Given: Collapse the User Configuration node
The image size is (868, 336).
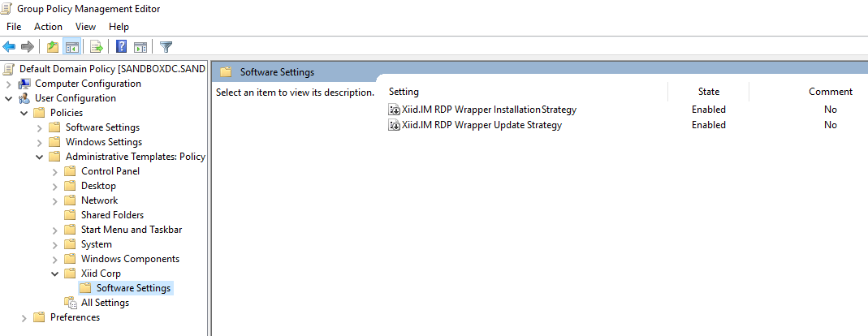Looking at the screenshot, I should [9, 98].
